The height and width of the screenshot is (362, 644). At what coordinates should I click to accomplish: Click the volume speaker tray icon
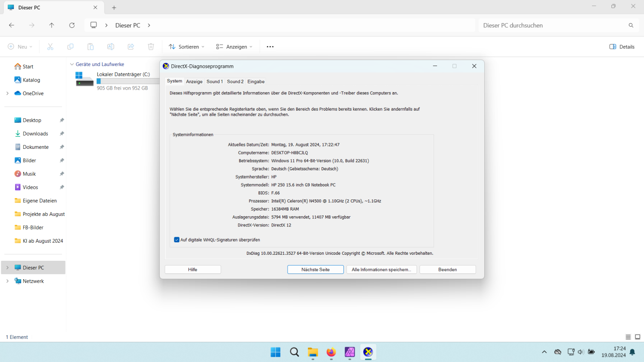click(580, 352)
